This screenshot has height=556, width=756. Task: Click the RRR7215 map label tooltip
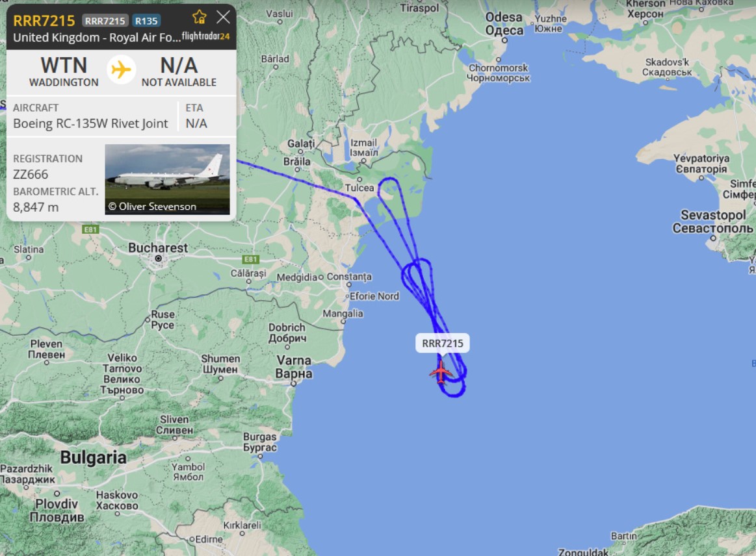pos(442,344)
